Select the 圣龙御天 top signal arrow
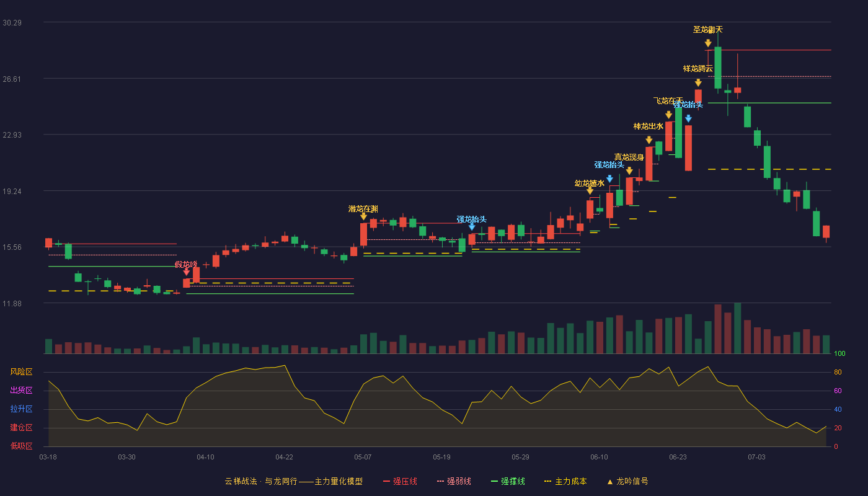868x496 pixels. (x=708, y=43)
